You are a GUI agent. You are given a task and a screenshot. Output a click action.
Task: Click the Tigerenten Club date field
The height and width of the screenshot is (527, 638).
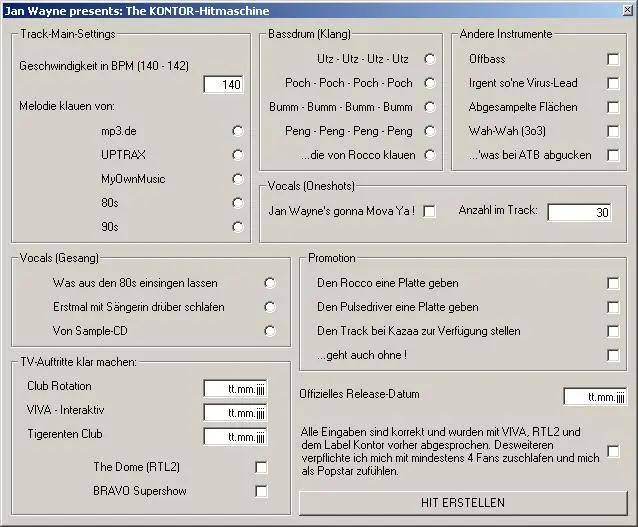tap(235, 436)
